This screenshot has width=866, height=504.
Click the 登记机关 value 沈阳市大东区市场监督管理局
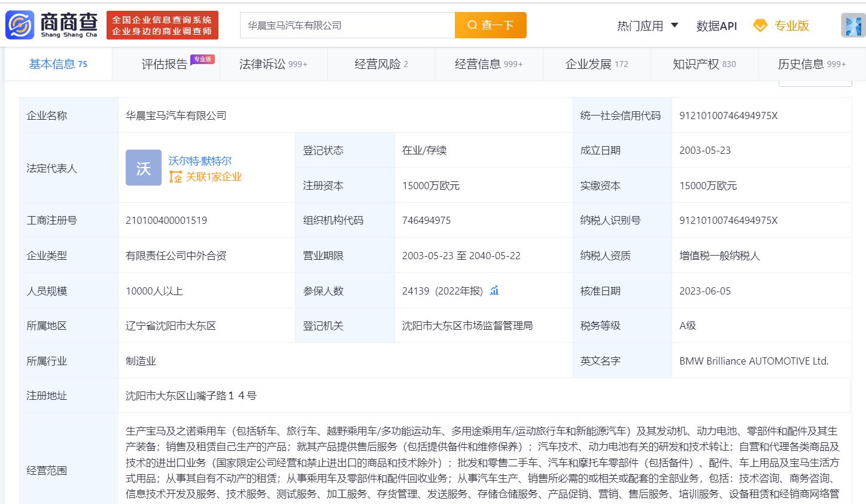tap(467, 326)
